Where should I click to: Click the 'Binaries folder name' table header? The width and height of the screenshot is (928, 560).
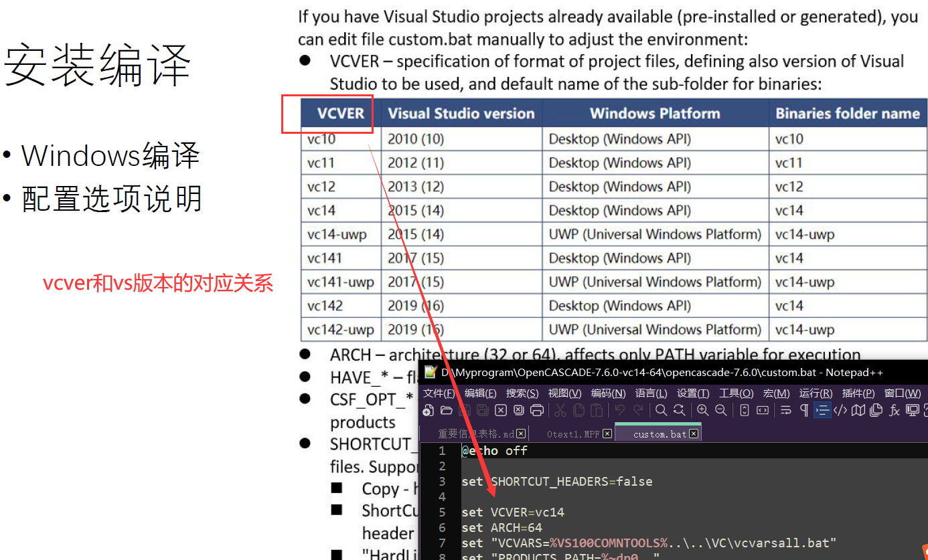click(848, 114)
